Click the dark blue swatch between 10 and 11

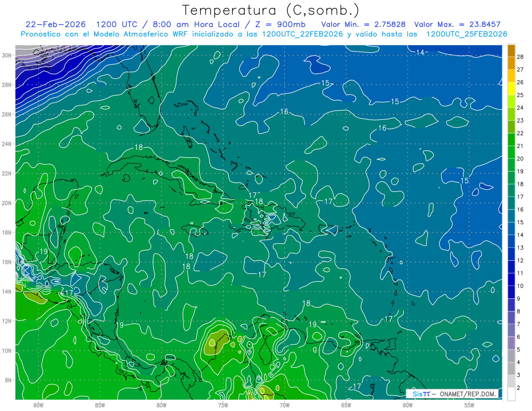coord(511,279)
